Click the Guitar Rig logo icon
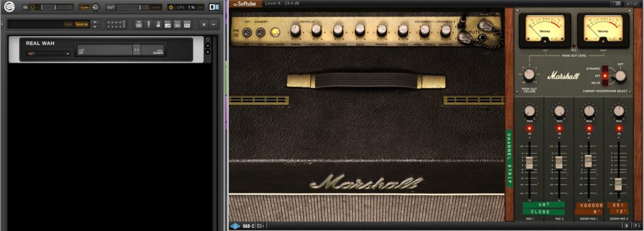The image size is (644, 231). [9, 7]
